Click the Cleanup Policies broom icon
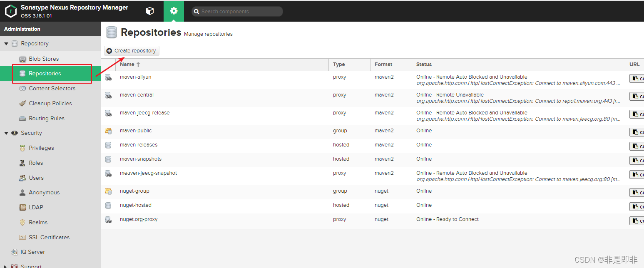644x268 pixels. tap(22, 103)
